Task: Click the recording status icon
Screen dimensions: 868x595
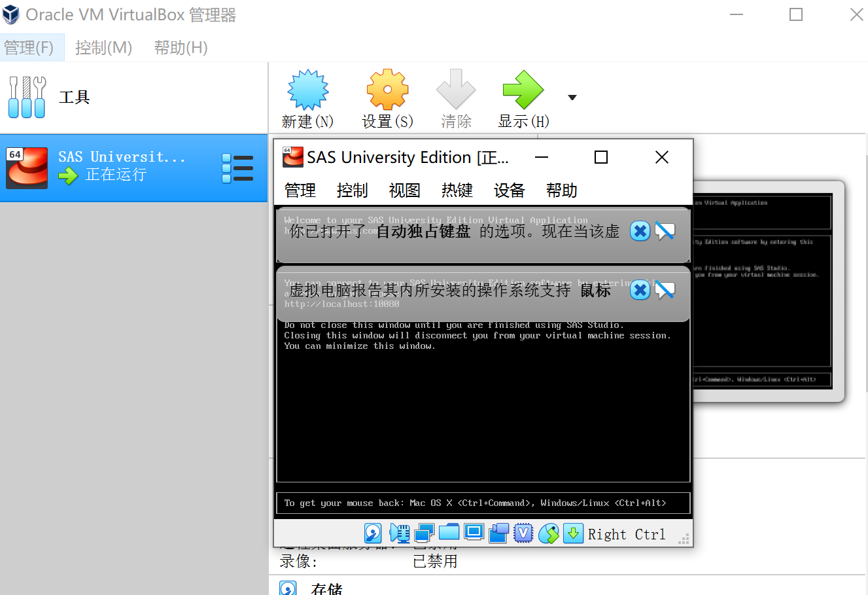Action: [x=498, y=533]
